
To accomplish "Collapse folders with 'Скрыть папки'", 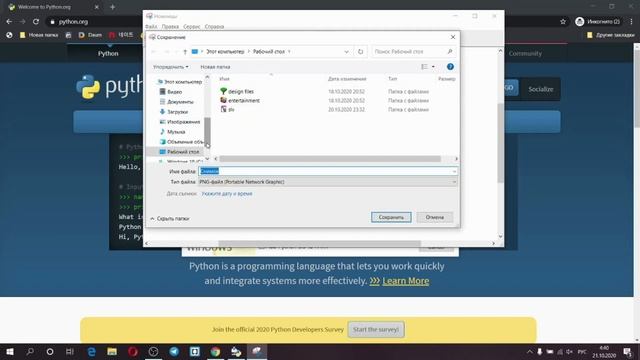I will [169, 219].
